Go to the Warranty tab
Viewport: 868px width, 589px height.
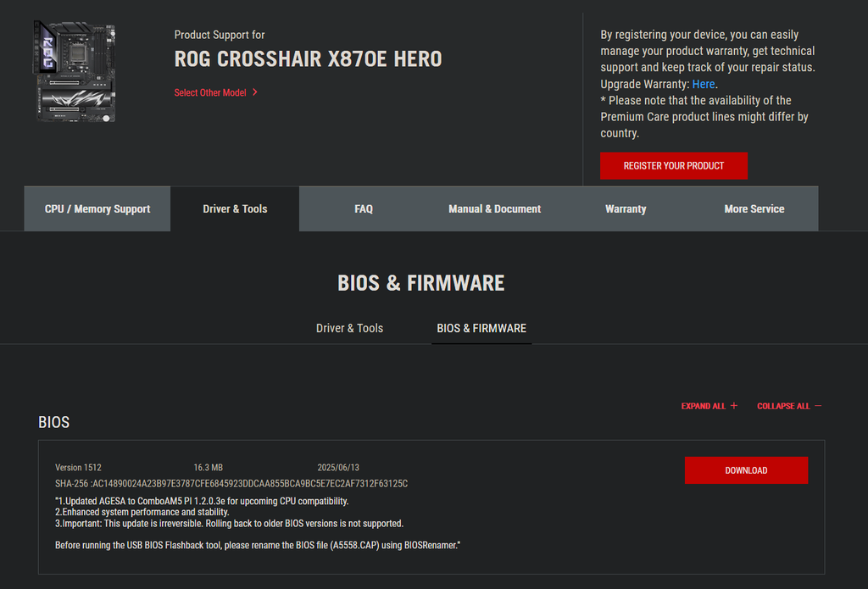[x=626, y=208]
